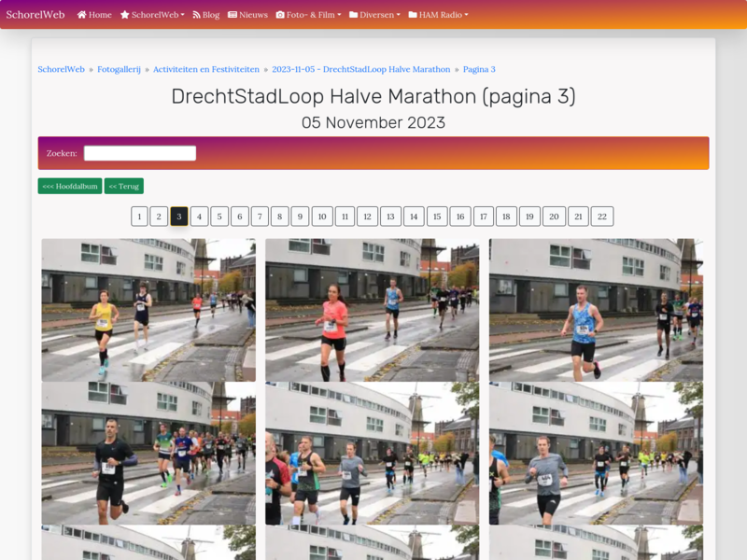Click the SchorelWeb brand logo text
The image size is (747, 560).
point(35,15)
